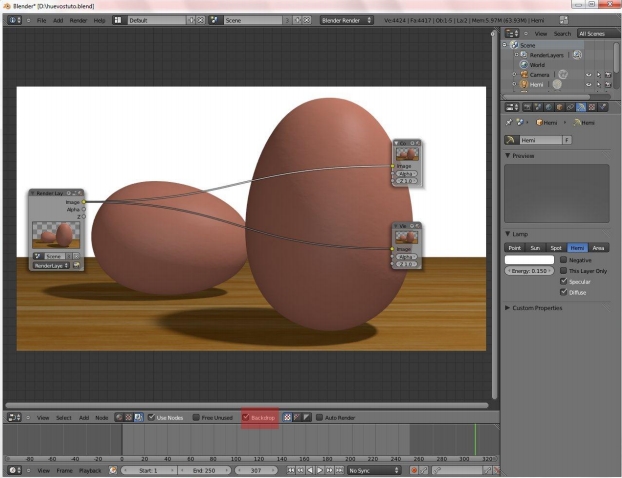Open the Help menu

click(x=99, y=20)
